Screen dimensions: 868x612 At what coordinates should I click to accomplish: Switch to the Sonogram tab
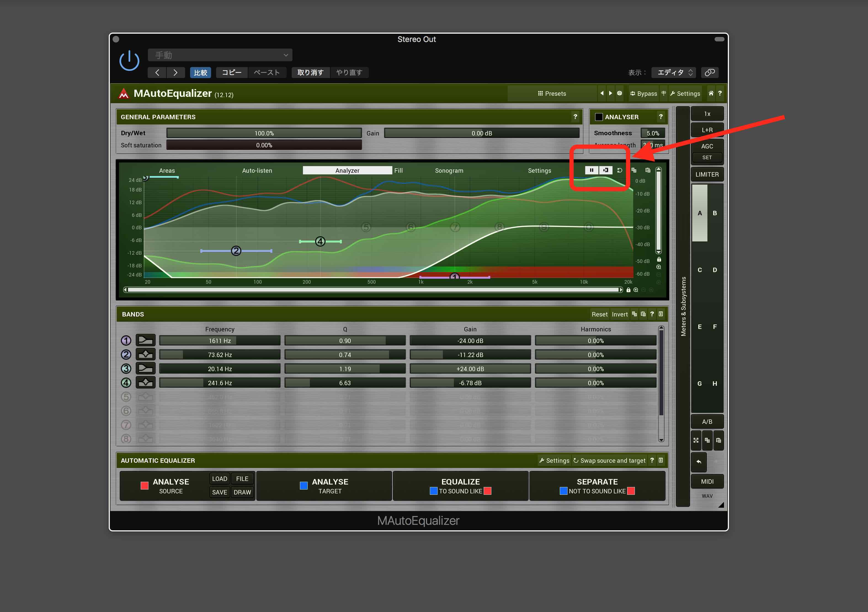click(x=449, y=171)
